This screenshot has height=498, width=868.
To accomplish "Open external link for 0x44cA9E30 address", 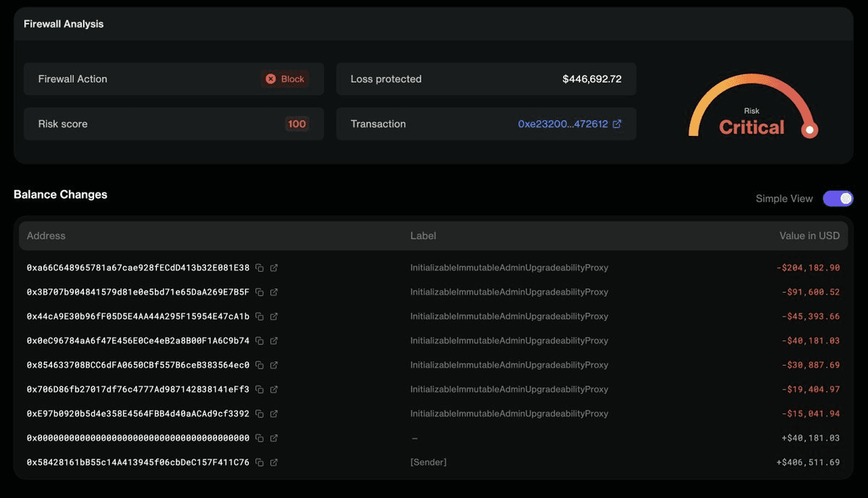I will (x=274, y=317).
